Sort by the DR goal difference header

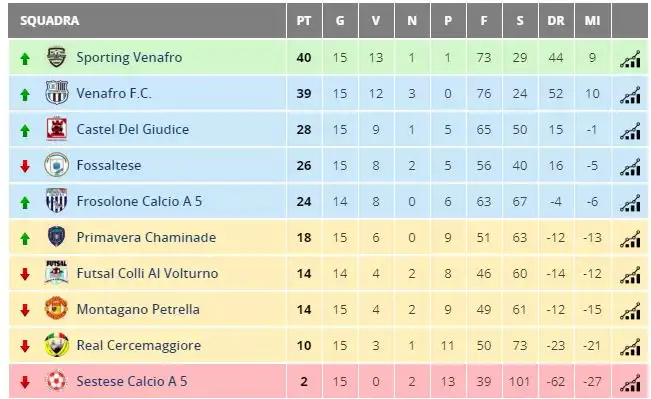pos(556,21)
